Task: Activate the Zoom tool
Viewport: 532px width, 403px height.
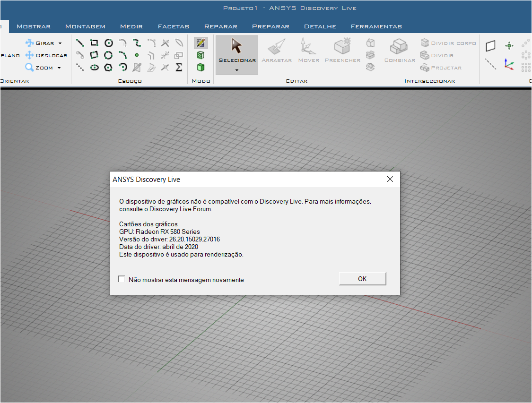Action: 39,68
